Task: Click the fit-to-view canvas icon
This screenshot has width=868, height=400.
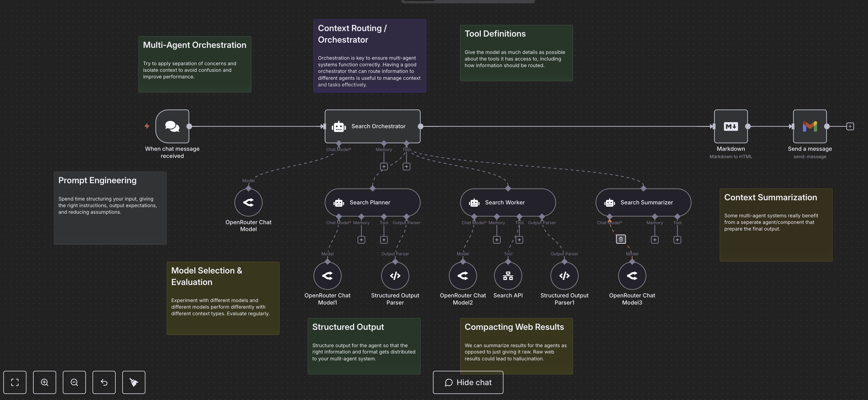Action: [x=15, y=382]
